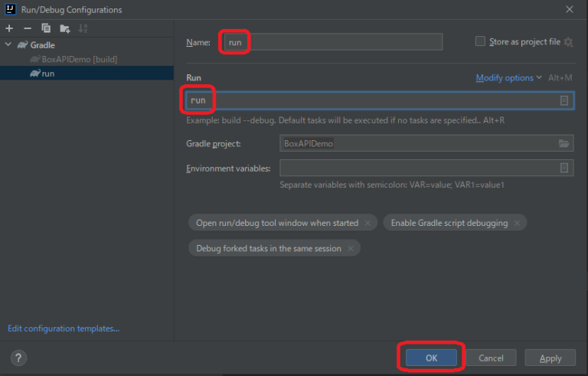588x376 pixels.
Task: Remove the Enable Gradle script debugging option
Action: pos(518,223)
